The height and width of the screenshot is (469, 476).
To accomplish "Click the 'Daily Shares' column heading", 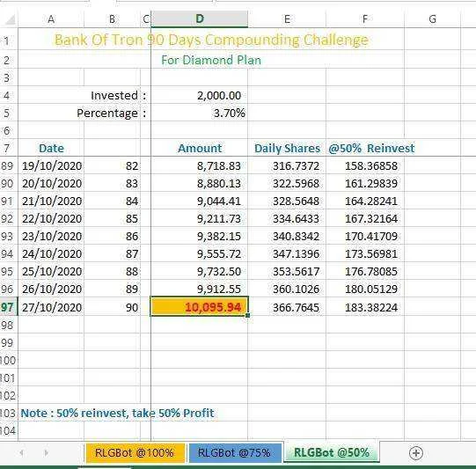I will [287, 148].
